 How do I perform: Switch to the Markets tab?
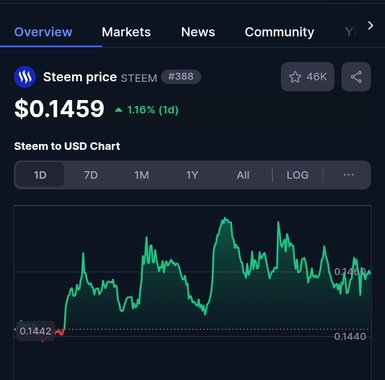(x=126, y=32)
